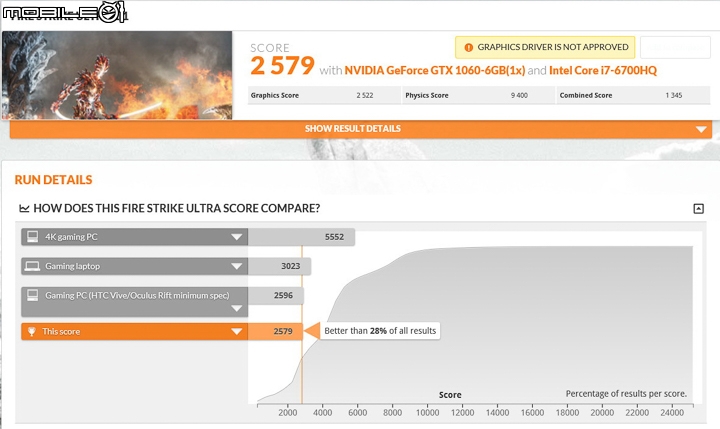Image resolution: width=720 pixels, height=429 pixels.
Task: Click the monitor icon beside 4K gaming PC
Action: tap(33, 237)
